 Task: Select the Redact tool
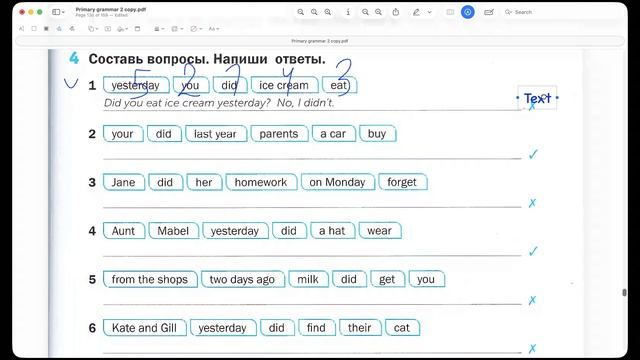(x=46, y=29)
